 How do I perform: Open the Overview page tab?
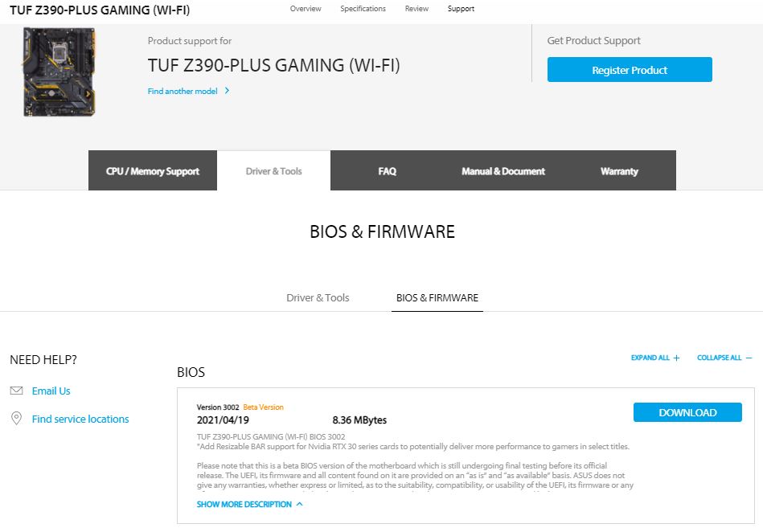(x=306, y=9)
